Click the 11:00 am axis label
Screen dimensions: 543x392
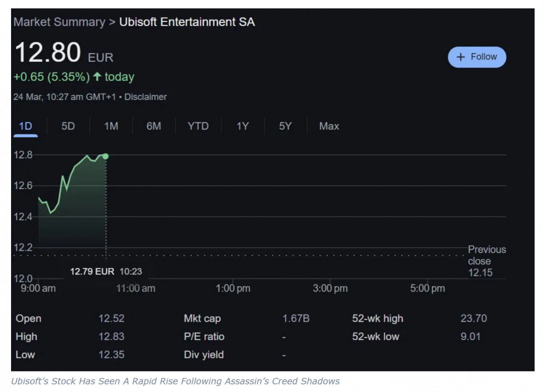136,288
